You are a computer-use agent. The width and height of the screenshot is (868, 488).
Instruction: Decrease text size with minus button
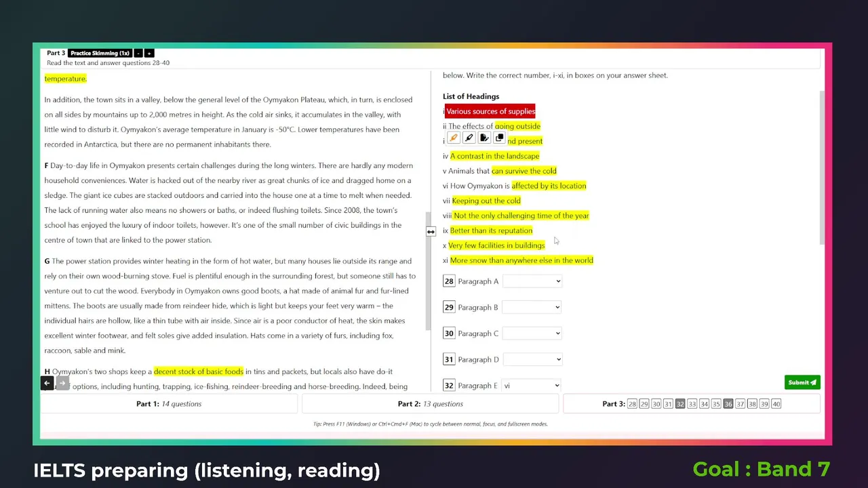coord(138,53)
